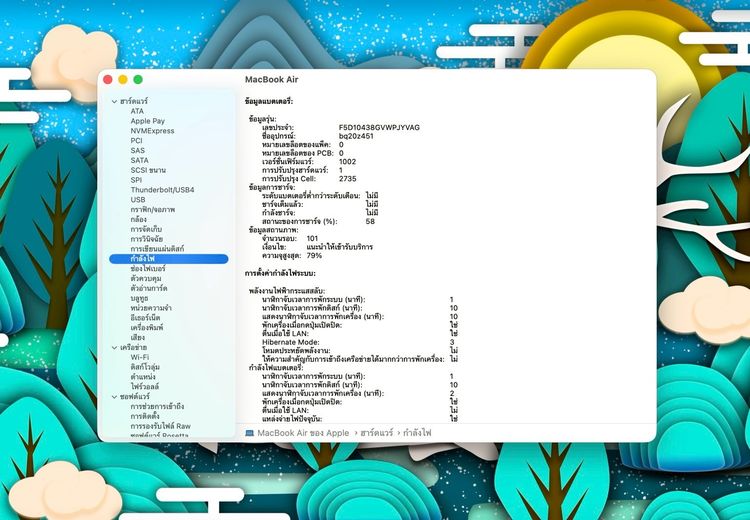This screenshot has width=750, height=520.
Task: Collapse the ซอฟต์แวร์ section chevron
Action: click(114, 397)
